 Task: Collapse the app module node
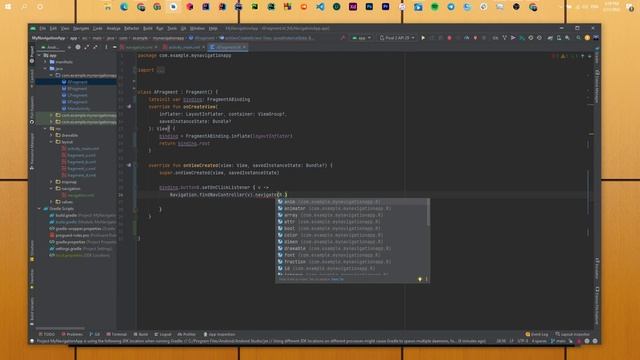(40, 56)
